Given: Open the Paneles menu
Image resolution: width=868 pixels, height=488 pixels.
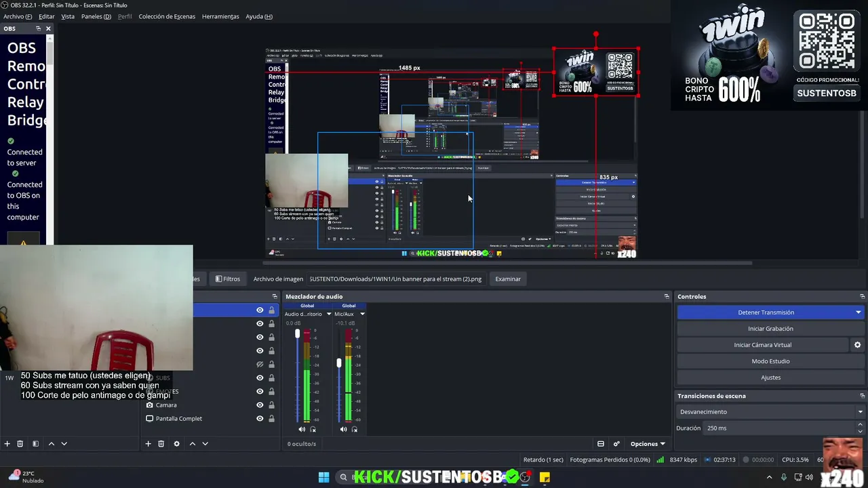Looking at the screenshot, I should click(96, 16).
